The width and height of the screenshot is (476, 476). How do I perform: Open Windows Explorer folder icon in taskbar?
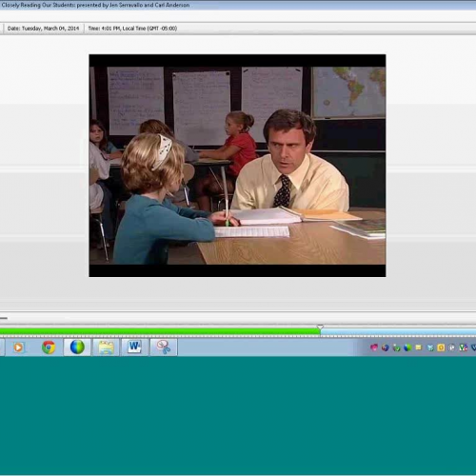pyautogui.click(x=106, y=347)
